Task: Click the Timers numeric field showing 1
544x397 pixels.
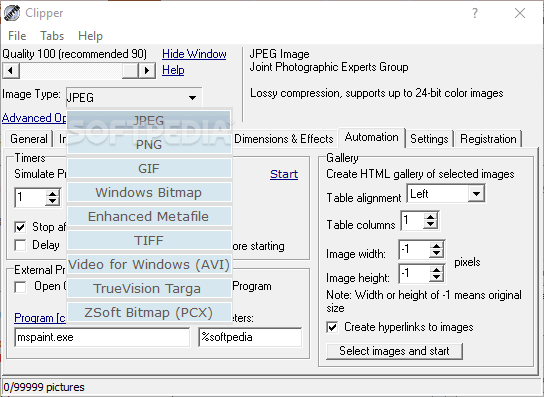Action: 31,197
